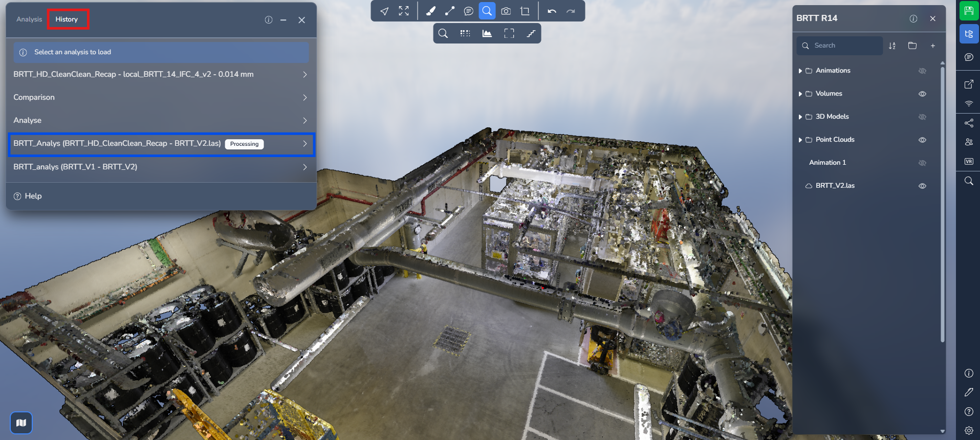Click the green save icon
Screen dimensions: 980x440
click(969, 11)
